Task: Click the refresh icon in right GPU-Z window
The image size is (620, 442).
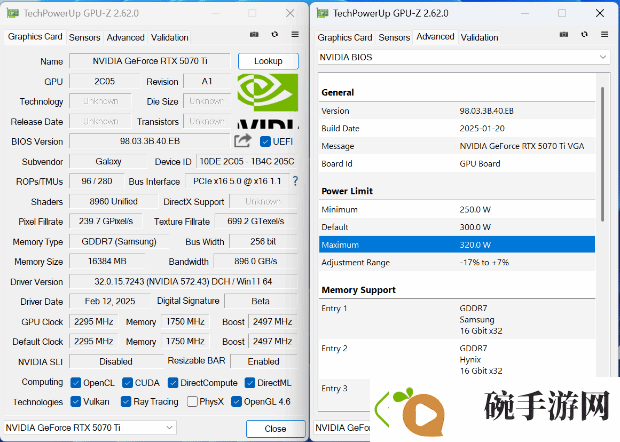Action: click(x=584, y=34)
